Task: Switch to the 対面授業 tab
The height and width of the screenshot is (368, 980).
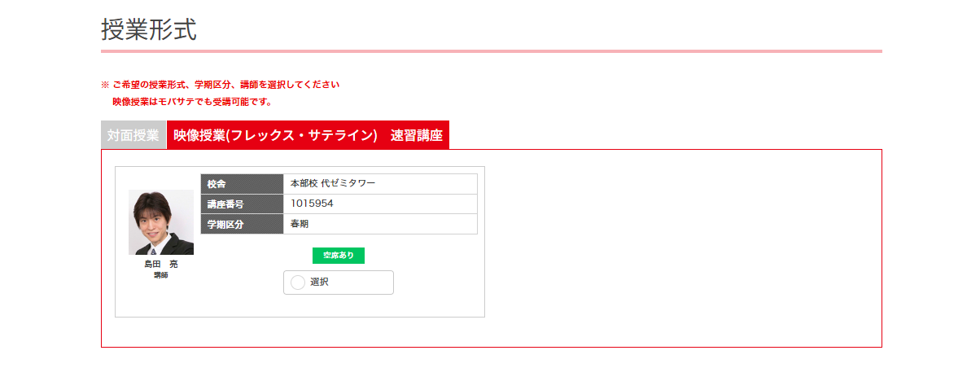Action: [x=133, y=135]
